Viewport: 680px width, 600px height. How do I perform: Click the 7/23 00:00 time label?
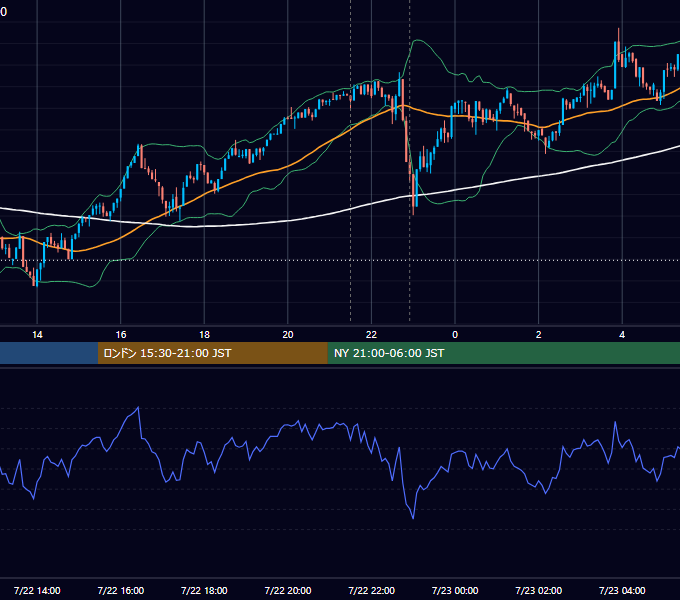point(455,590)
